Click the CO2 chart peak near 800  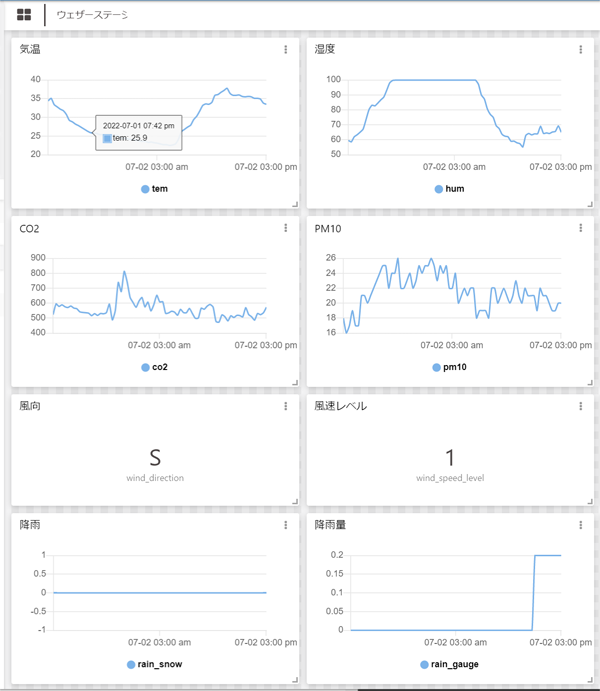coord(124,272)
